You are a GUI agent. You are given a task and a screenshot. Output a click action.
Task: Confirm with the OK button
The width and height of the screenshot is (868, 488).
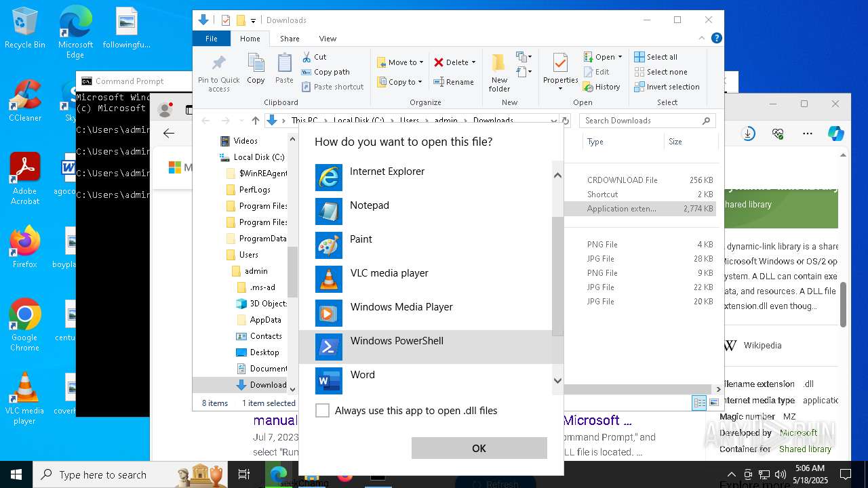click(479, 448)
